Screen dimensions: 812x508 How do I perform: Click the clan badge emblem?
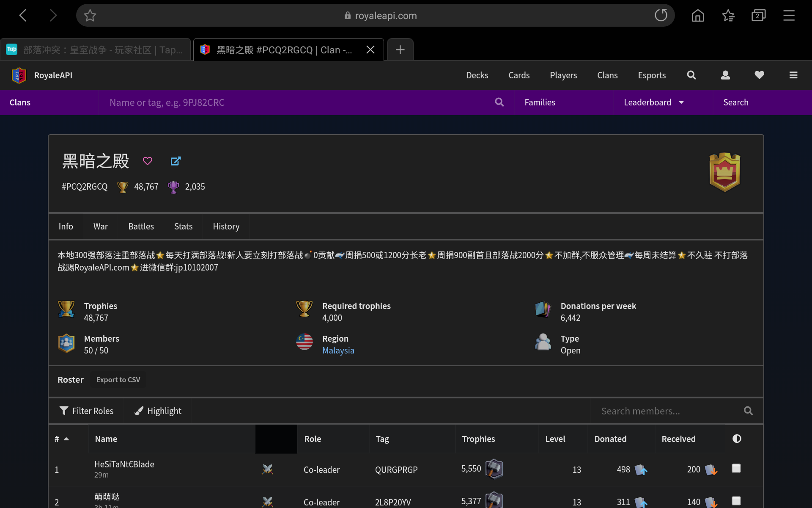724,172
